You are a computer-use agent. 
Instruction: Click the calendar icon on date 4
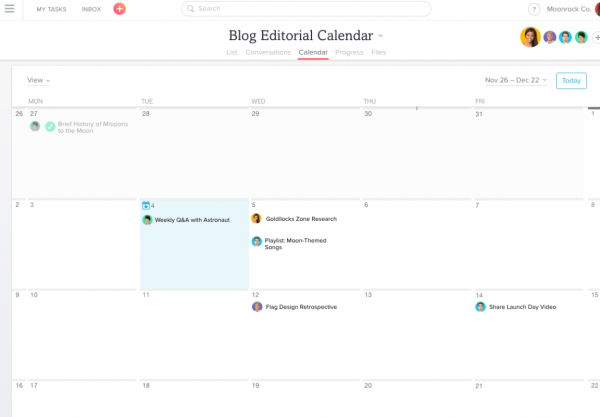point(146,205)
